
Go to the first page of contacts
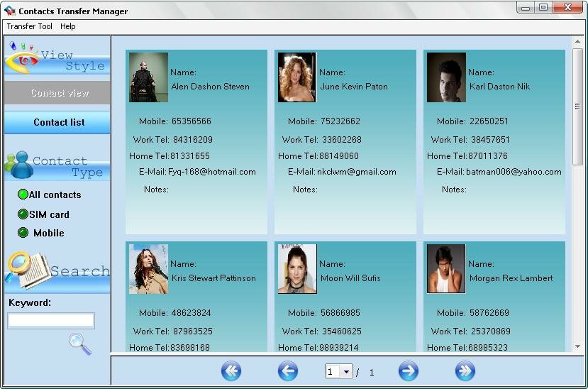pyautogui.click(x=231, y=371)
